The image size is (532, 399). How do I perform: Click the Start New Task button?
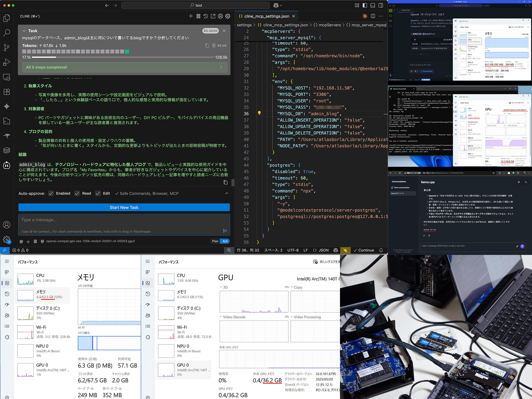124,207
